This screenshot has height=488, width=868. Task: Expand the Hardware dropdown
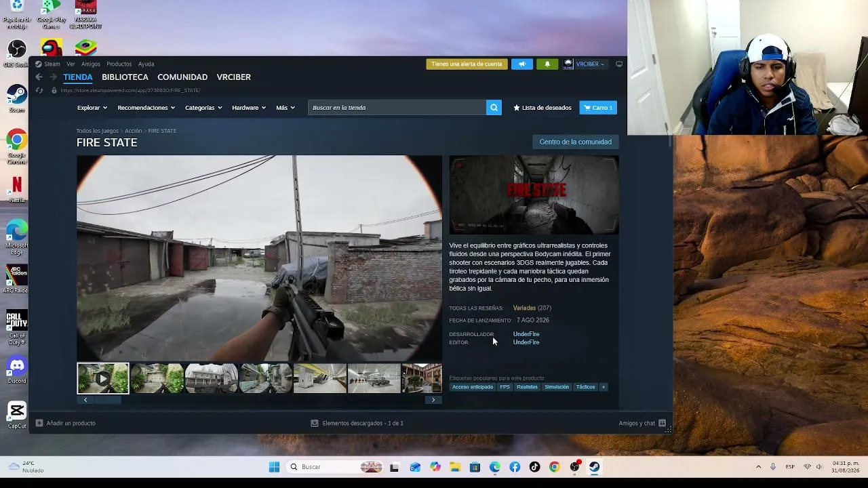(x=249, y=108)
